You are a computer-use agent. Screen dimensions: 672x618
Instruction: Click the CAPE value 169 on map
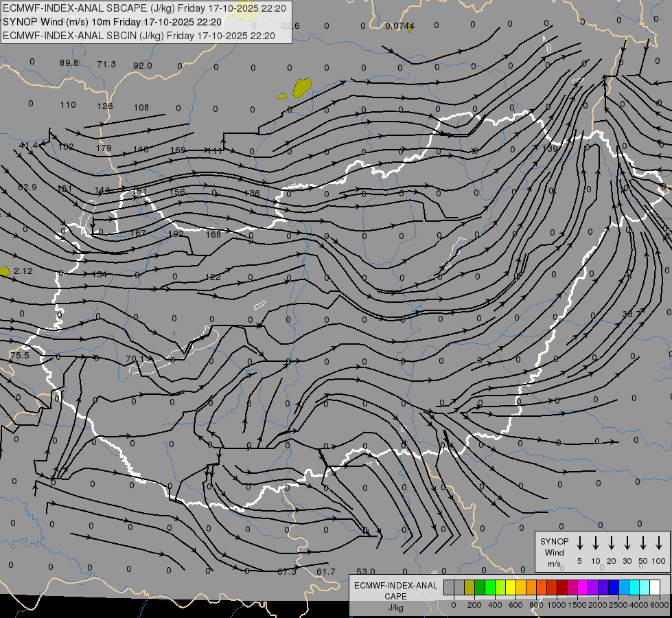click(x=178, y=150)
